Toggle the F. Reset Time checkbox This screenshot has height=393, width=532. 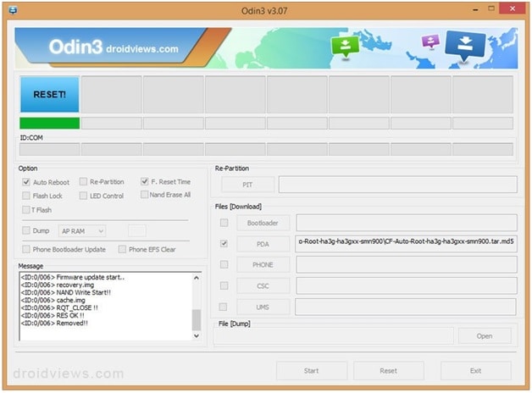(145, 181)
